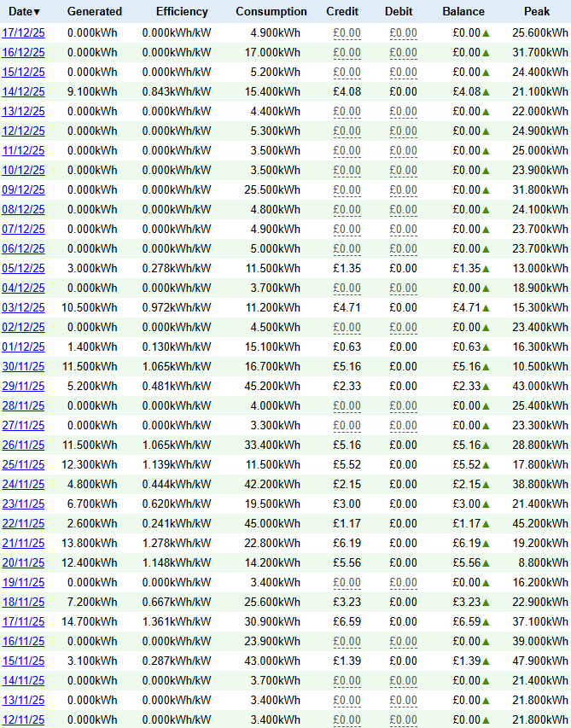Toggle sort order with the Date column arrow
Image resolution: width=571 pixels, height=728 pixels.
pyautogui.click(x=37, y=12)
